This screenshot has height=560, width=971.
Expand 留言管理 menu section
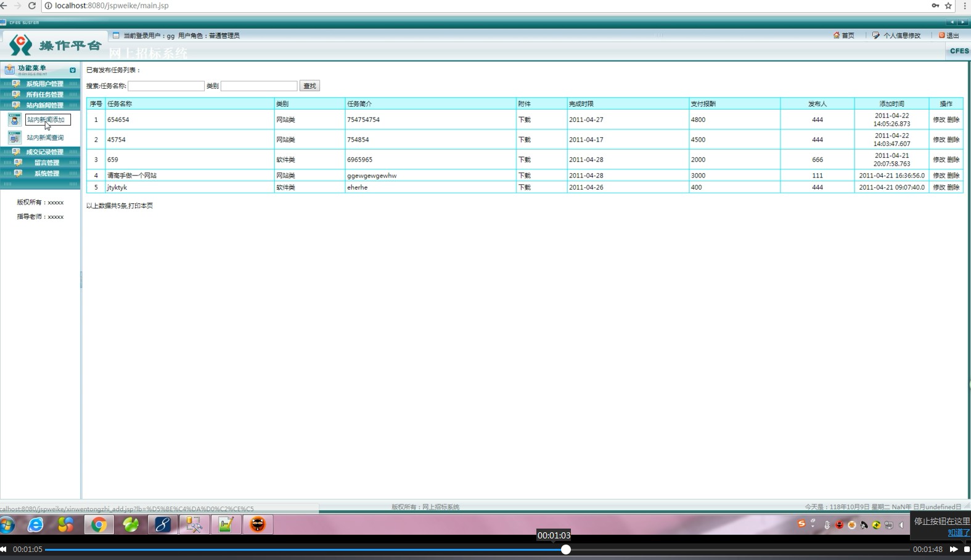click(40, 163)
